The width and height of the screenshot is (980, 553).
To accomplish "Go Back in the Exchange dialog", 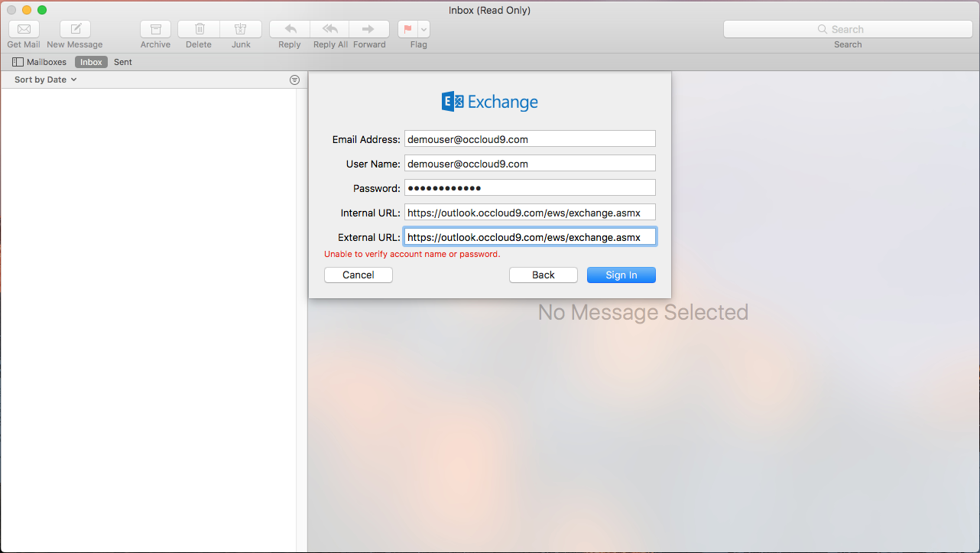I will click(544, 275).
